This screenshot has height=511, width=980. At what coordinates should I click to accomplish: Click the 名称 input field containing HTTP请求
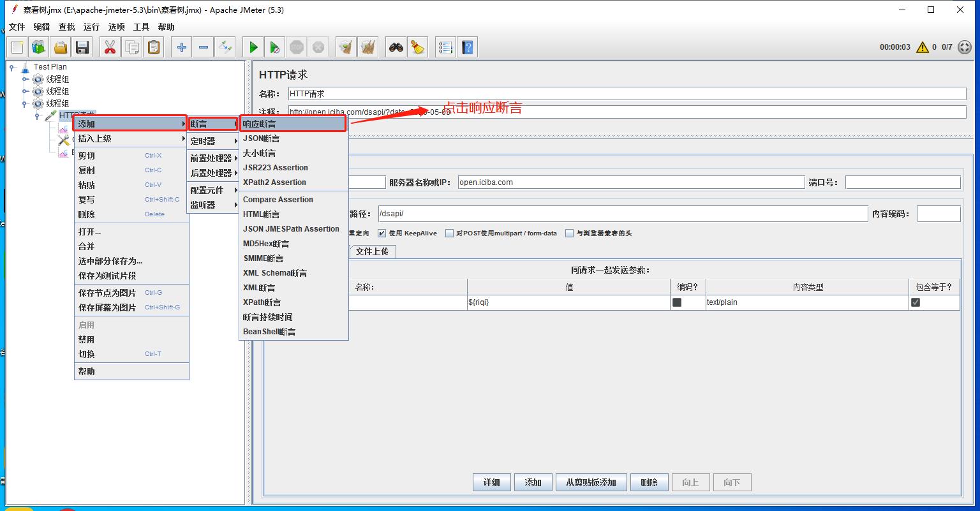(627, 94)
